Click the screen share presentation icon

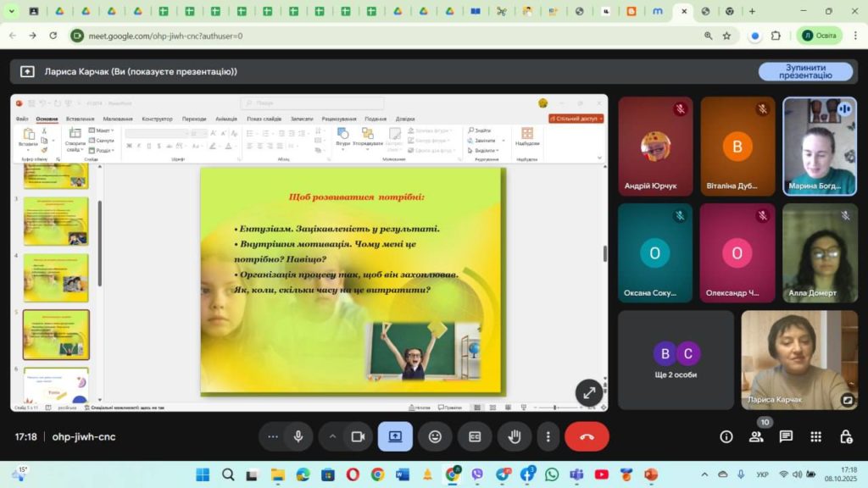(395, 436)
